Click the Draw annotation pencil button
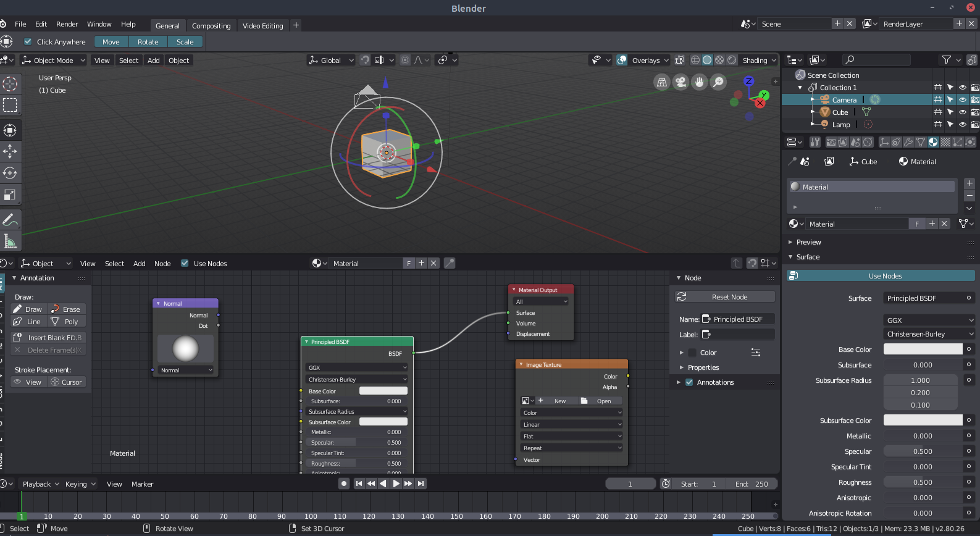The width and height of the screenshot is (980, 536). [x=30, y=309]
